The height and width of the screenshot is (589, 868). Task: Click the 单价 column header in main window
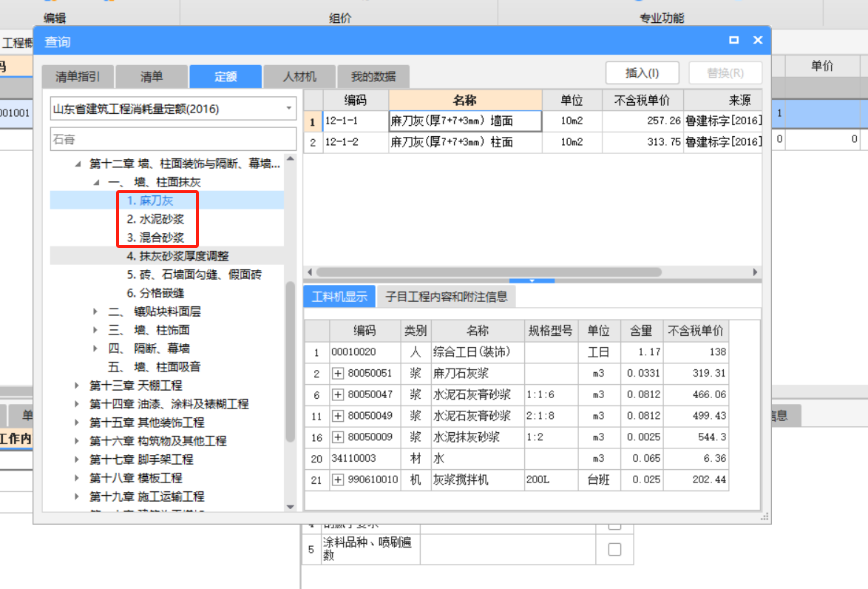click(x=822, y=66)
